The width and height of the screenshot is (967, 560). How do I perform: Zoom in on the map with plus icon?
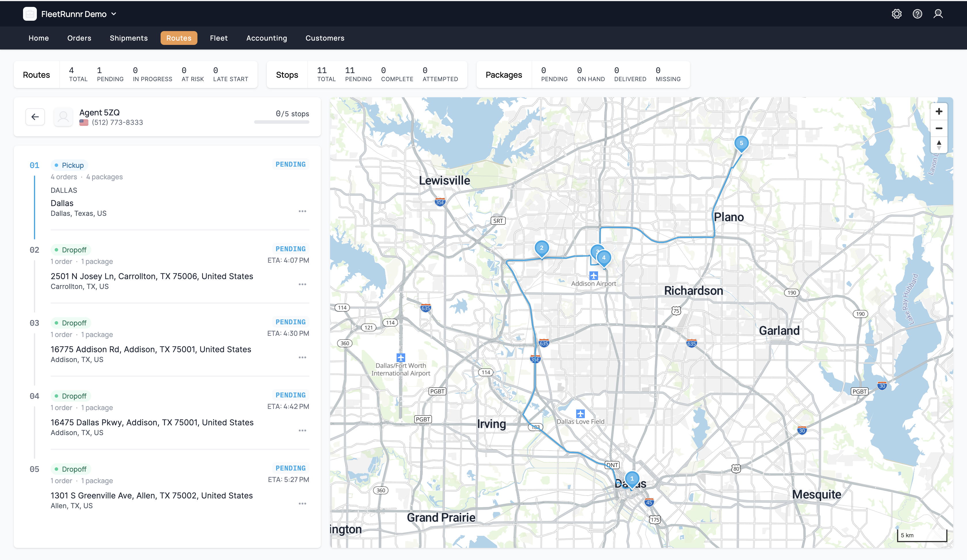pyautogui.click(x=939, y=111)
